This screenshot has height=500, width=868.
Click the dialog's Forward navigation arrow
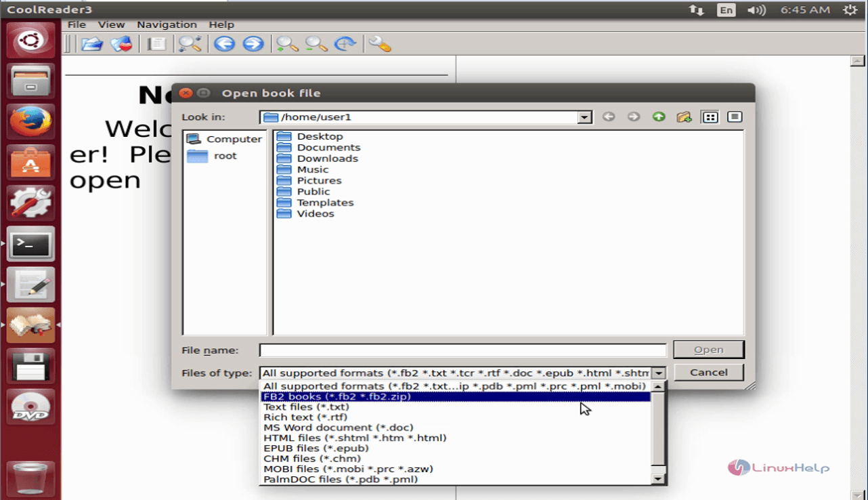[x=633, y=117]
